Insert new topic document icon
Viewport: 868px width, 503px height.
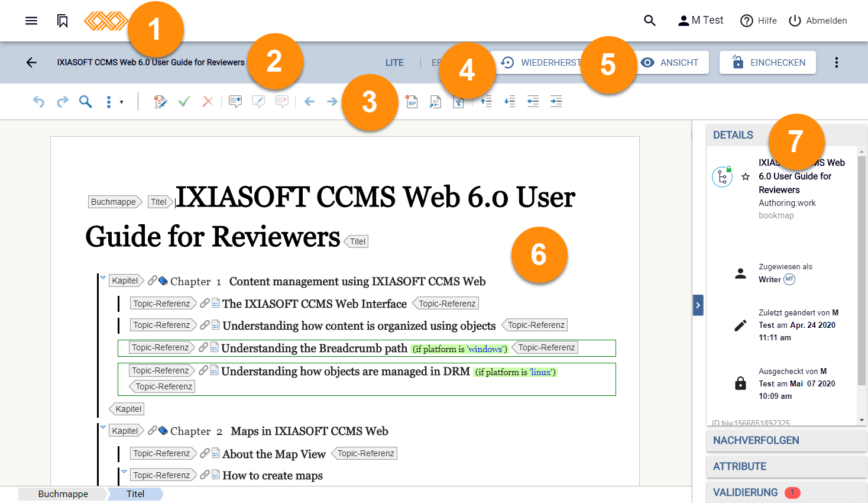coord(412,102)
